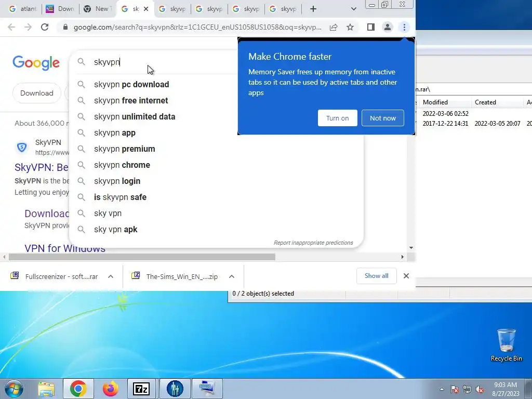The image size is (532, 399).
Task: Open The-Sims_Win_EN zip download item
Action: tap(176, 276)
